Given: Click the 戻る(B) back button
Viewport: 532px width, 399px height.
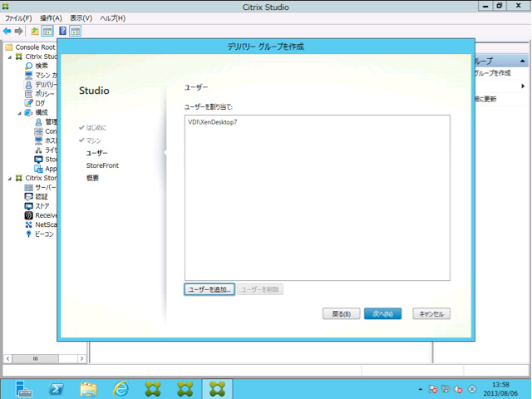Looking at the screenshot, I should pos(341,314).
